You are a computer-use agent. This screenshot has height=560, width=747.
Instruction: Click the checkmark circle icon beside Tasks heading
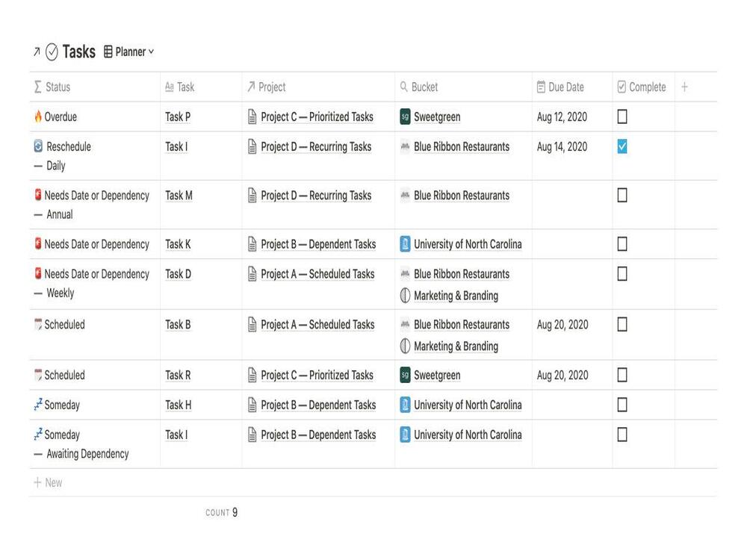pyautogui.click(x=52, y=52)
